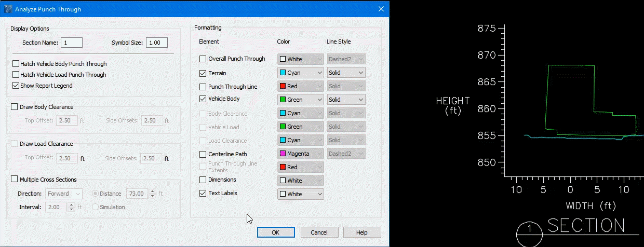Click the Symbol Size input field
The width and height of the screenshot is (644, 247).
[156, 43]
